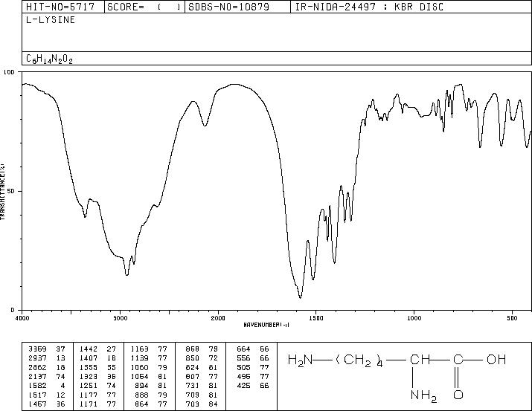The image size is (532, 411).
Task: Click the 500 wavenumber axis label
Action: tap(512, 318)
